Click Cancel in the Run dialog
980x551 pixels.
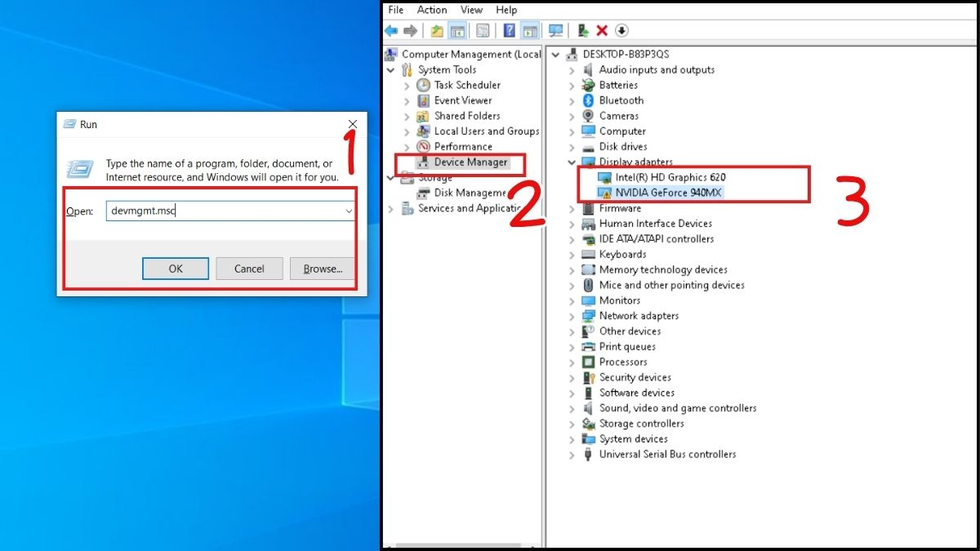tap(249, 269)
